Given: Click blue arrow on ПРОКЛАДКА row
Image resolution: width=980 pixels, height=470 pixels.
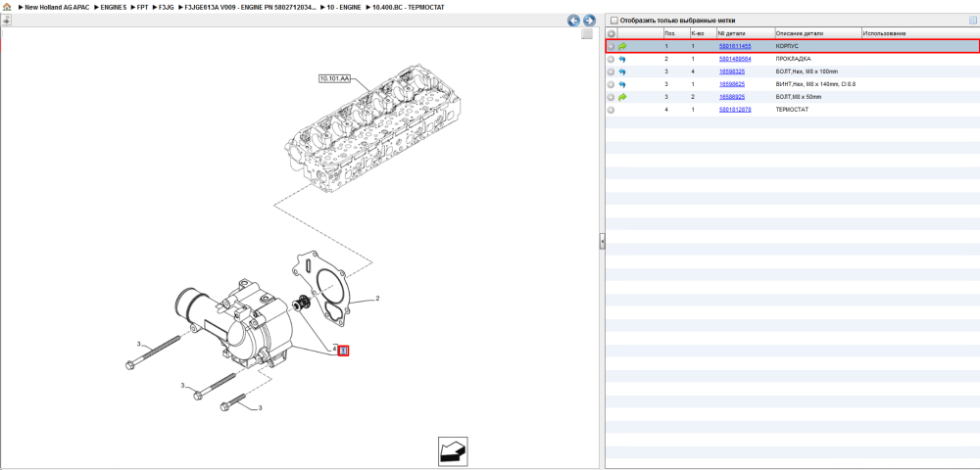Looking at the screenshot, I should 622,60.
